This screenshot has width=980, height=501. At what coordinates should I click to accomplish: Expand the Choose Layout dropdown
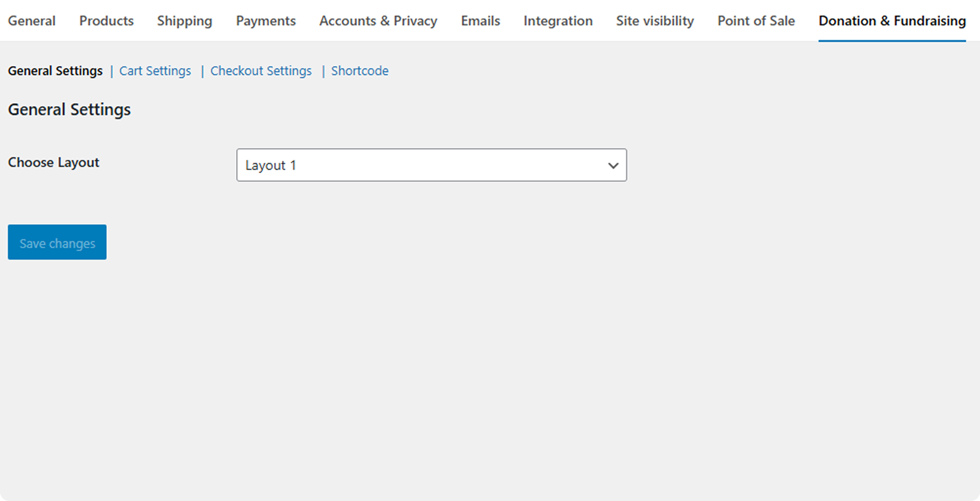(x=431, y=165)
